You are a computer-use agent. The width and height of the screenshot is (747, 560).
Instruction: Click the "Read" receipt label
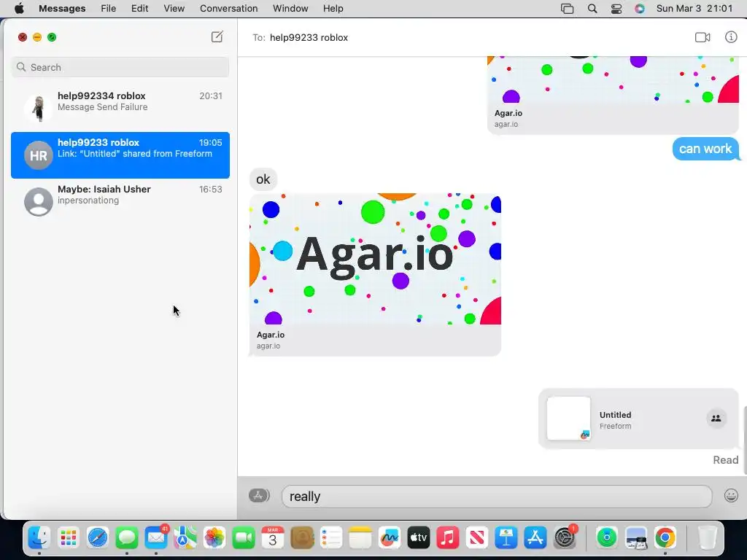725,460
